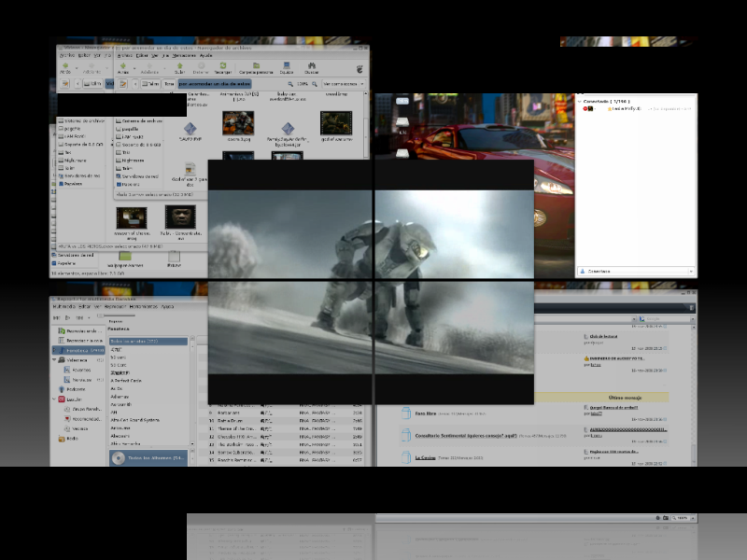Open the 'La Cocina' forum link
The image size is (747, 560).
click(x=426, y=457)
